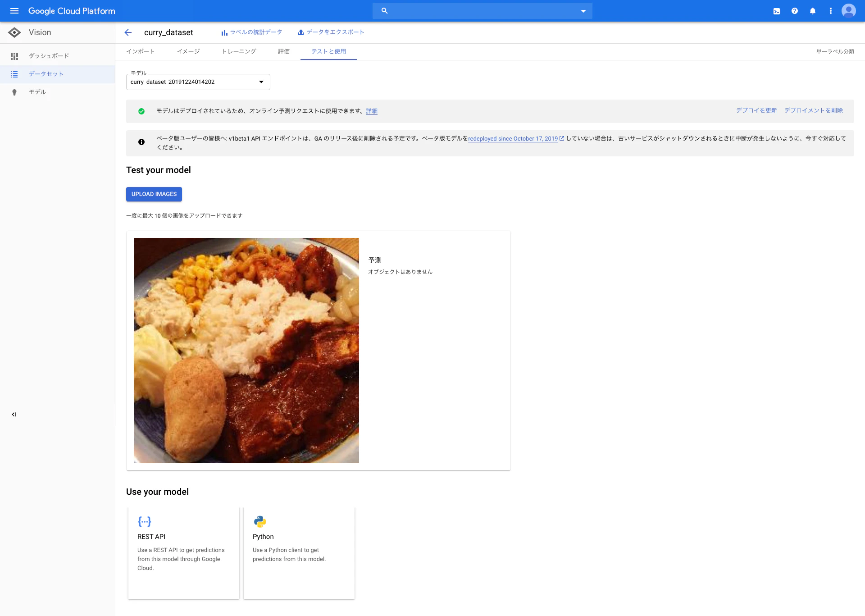865x616 pixels.
Task: Click the UPLOAD IMAGES button
Action: click(154, 194)
